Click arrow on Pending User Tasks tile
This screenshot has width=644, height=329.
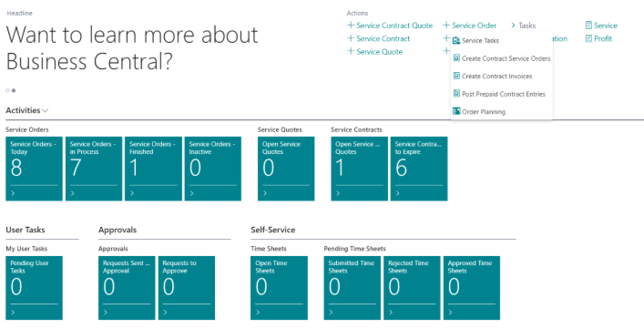13,313
